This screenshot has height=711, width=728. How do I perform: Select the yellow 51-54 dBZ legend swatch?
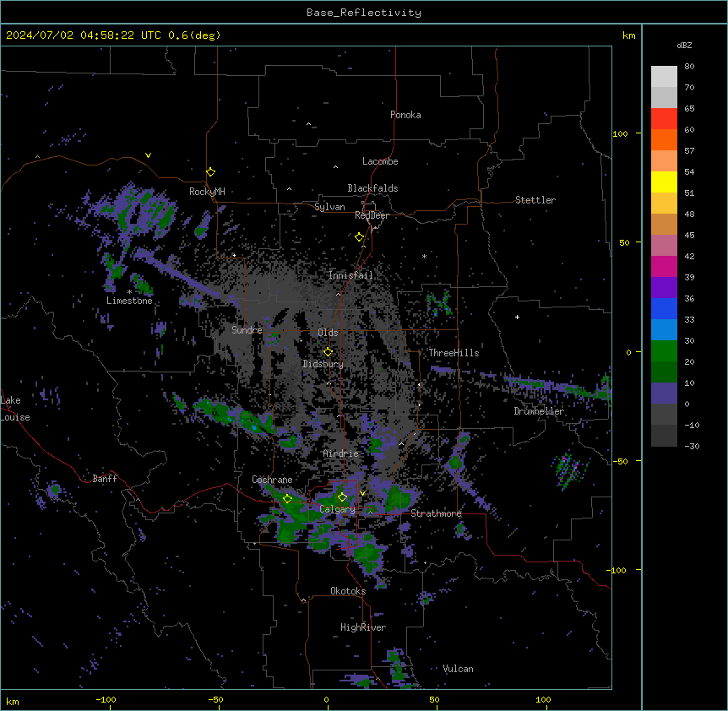pyautogui.click(x=664, y=182)
